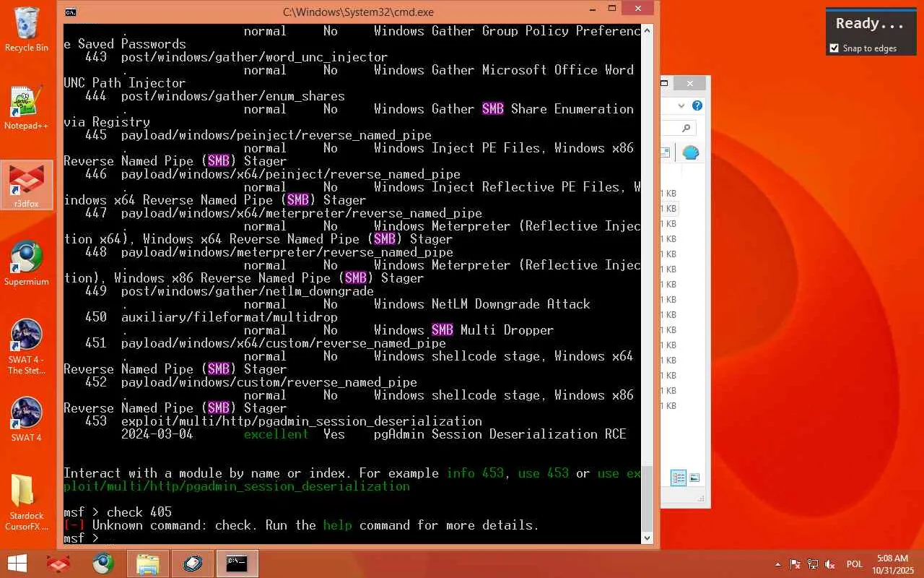Image resolution: width=924 pixels, height=578 pixels.
Task: Click the Ready... status widget
Action: (870, 23)
